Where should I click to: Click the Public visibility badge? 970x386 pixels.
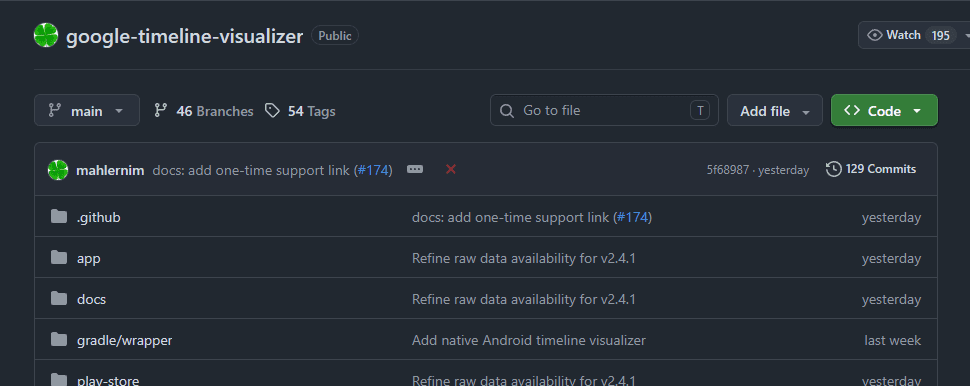(335, 36)
